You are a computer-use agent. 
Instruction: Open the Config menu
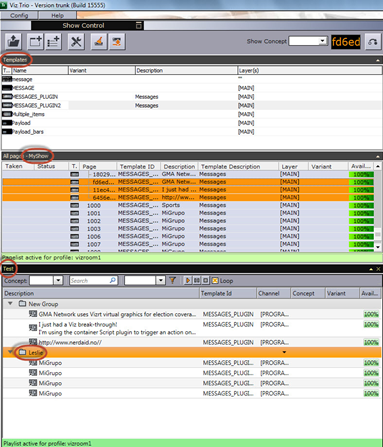click(x=19, y=15)
